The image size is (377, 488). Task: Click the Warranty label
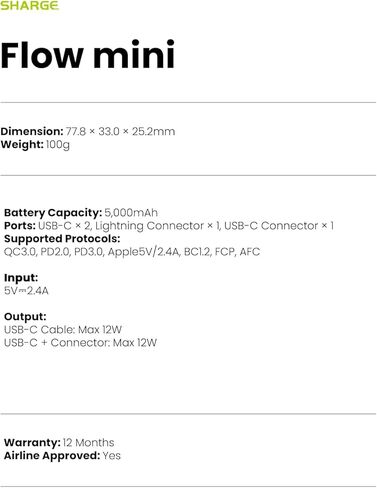tap(32, 443)
